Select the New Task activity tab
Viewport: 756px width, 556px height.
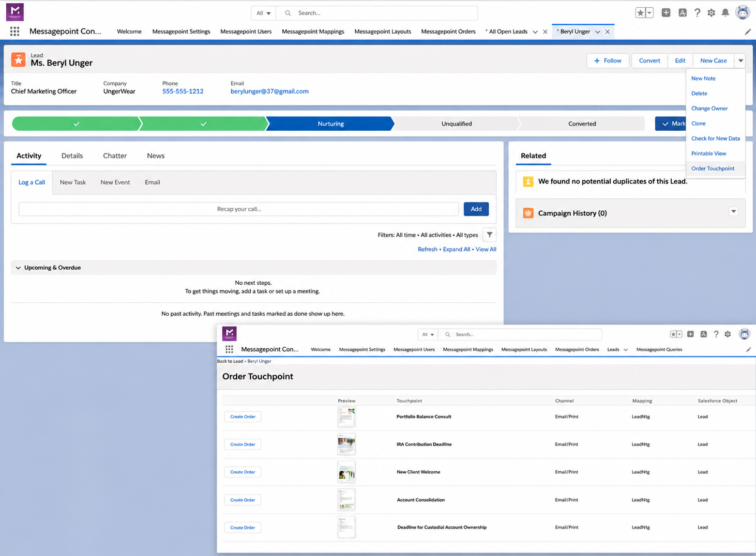coord(73,182)
